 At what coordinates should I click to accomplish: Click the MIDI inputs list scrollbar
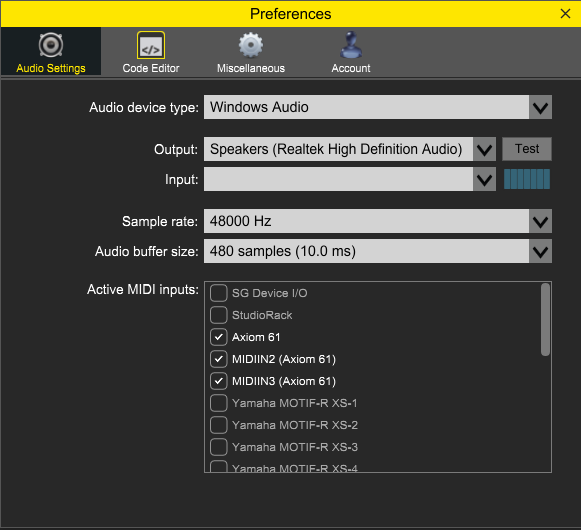(545, 319)
